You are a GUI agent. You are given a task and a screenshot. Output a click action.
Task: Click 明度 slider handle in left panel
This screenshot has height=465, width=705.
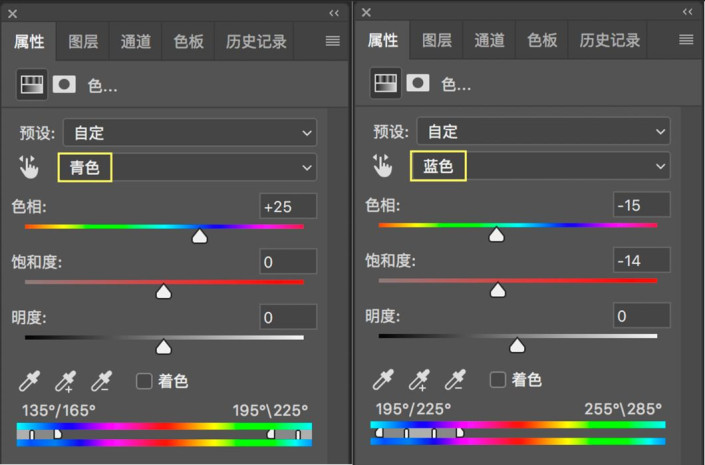pyautogui.click(x=164, y=347)
